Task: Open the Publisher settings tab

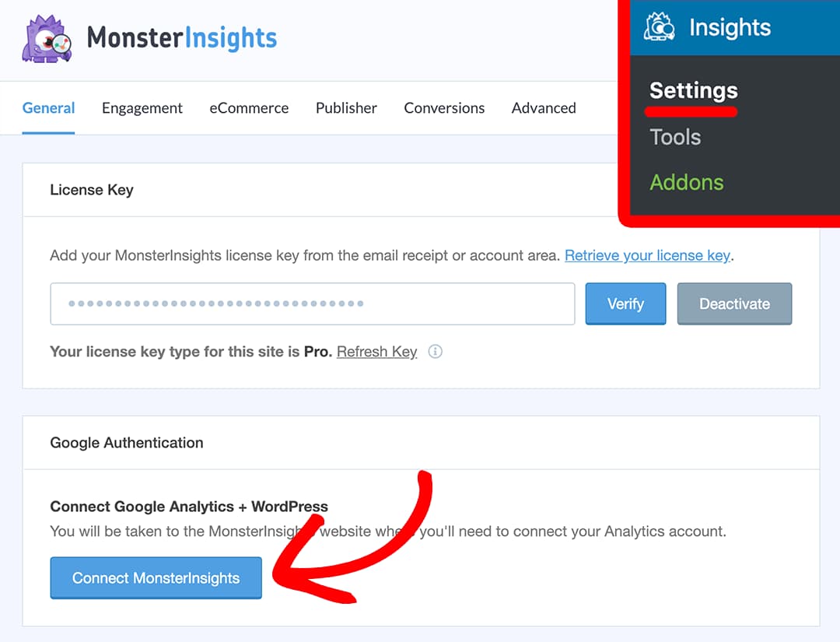Action: tap(346, 108)
